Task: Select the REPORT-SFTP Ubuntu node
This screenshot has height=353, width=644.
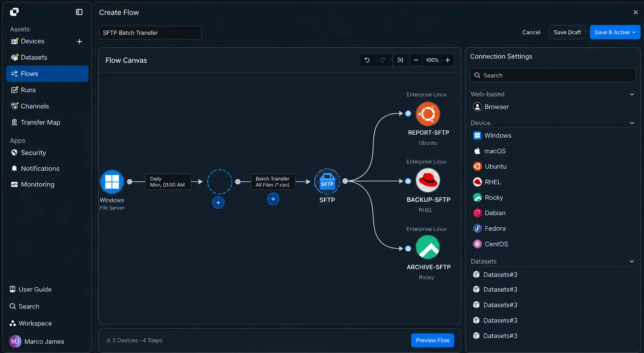Action: (428, 114)
